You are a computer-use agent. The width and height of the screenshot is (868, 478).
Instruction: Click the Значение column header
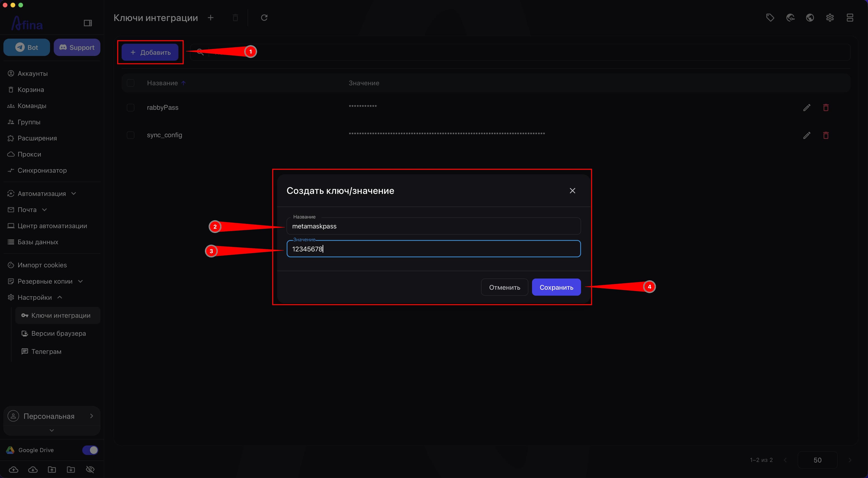364,83
